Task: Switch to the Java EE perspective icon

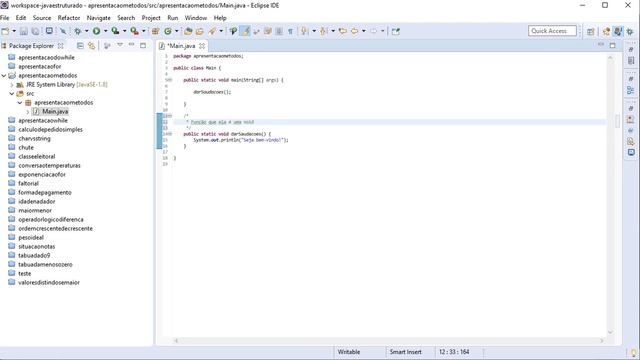Action: [x=606, y=31]
